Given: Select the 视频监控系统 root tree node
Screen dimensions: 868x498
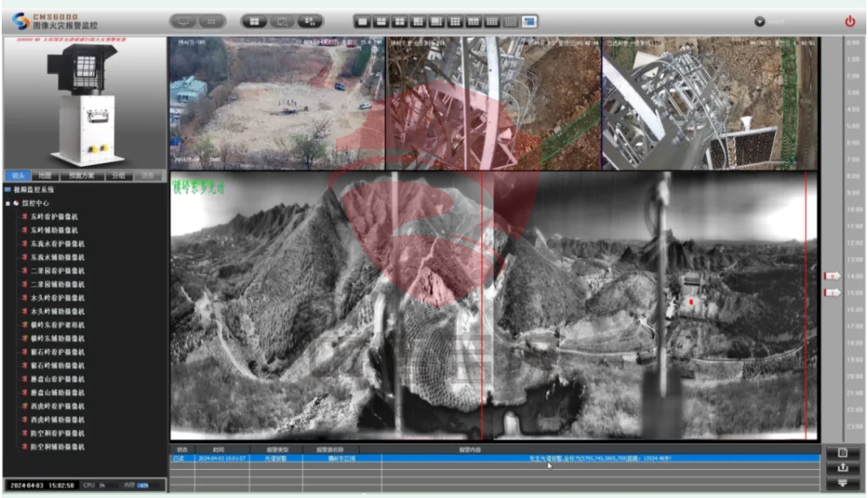Looking at the screenshot, I should click(37, 189).
